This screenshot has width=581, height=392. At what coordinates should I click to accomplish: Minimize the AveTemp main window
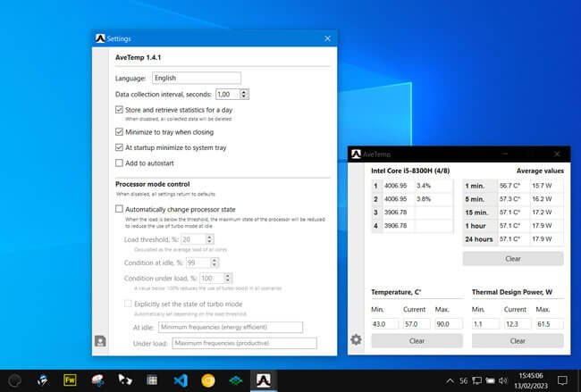(x=505, y=154)
